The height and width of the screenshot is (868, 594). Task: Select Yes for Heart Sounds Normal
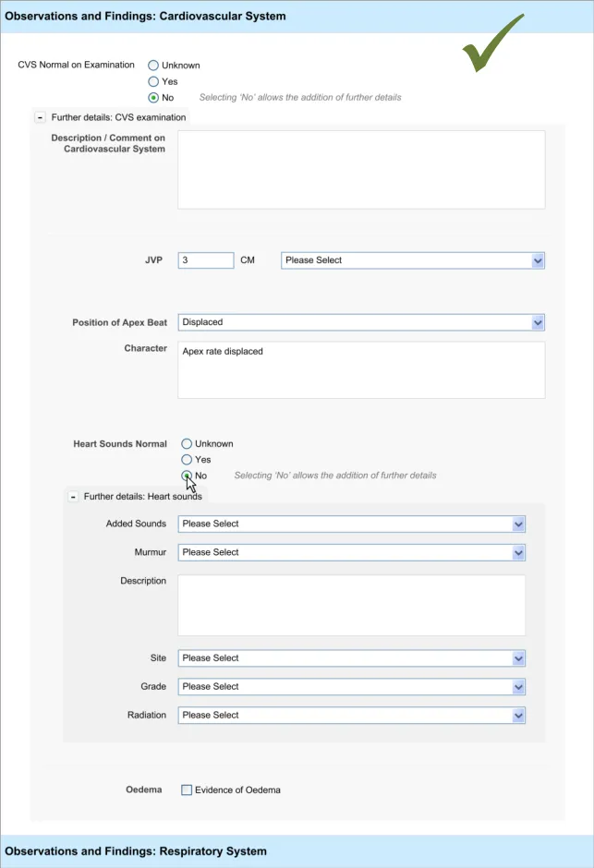coord(187,460)
